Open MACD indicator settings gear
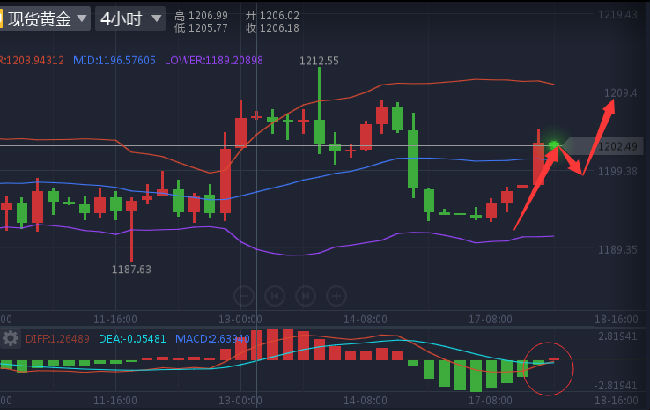Viewport: 650px width, 410px height. click(11, 338)
